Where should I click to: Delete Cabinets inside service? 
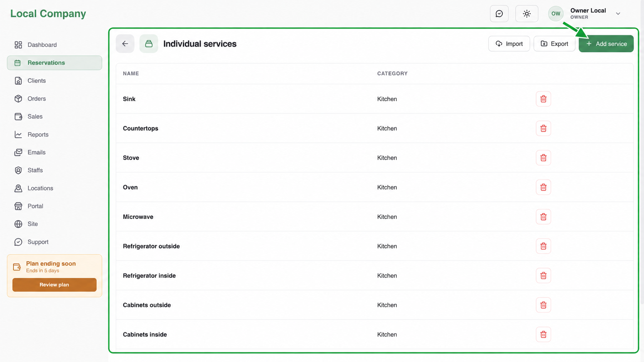(543, 334)
